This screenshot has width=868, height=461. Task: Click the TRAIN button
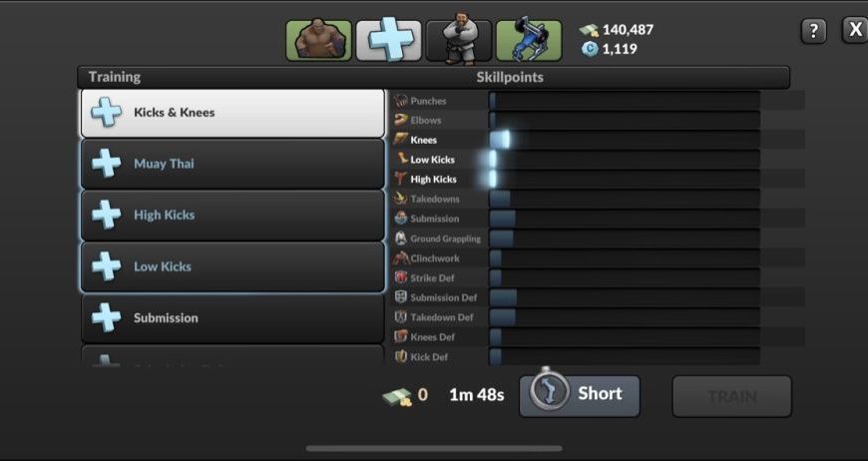732,396
